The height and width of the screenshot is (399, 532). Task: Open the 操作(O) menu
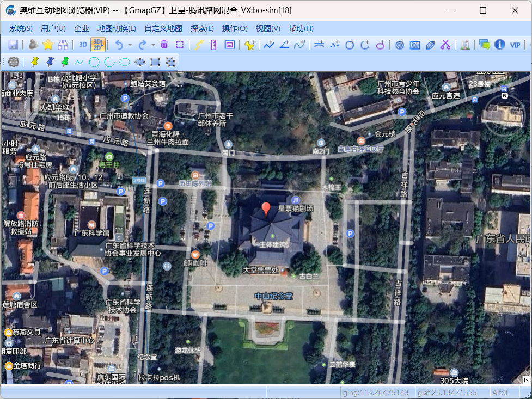pyautogui.click(x=235, y=28)
